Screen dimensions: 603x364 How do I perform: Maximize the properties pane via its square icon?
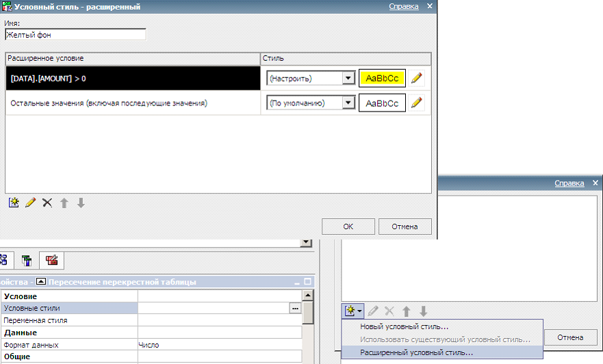point(307,282)
